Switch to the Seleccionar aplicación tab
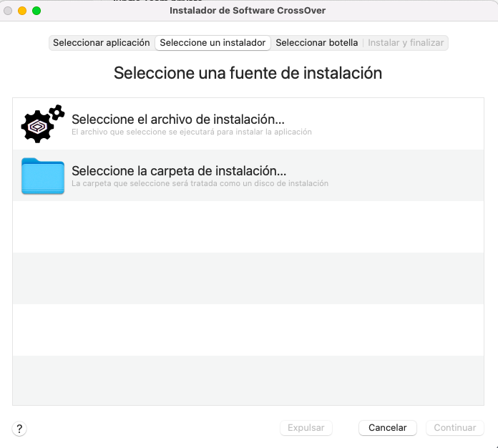Image resolution: width=498 pixels, height=448 pixels. [102, 43]
